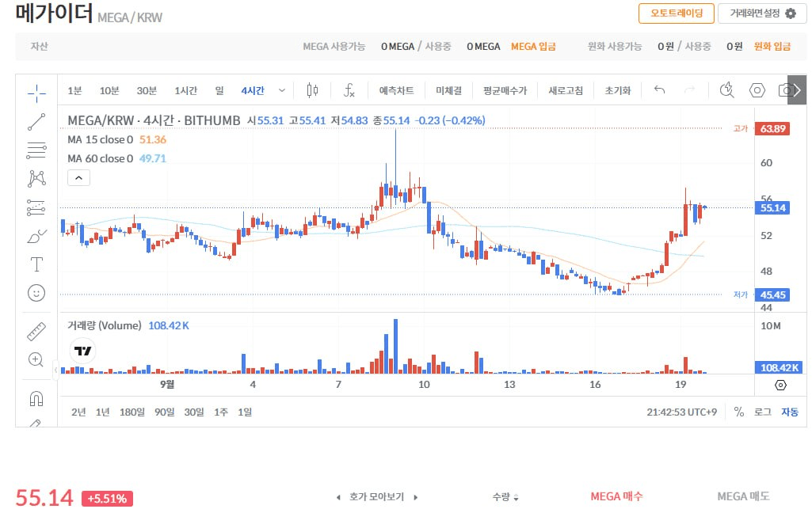Viewport: 812px width, 509px height.
Task: Redo the chart action
Action: pyautogui.click(x=689, y=90)
